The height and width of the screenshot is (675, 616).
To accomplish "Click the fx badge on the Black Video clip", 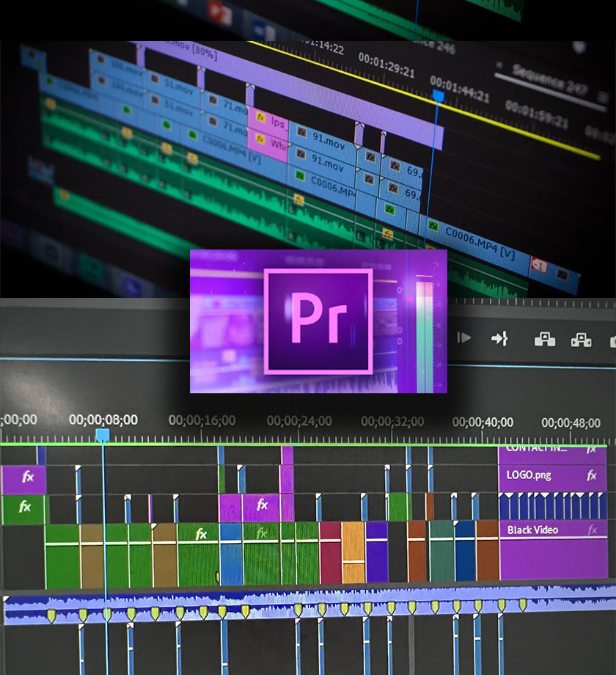I will tap(593, 530).
